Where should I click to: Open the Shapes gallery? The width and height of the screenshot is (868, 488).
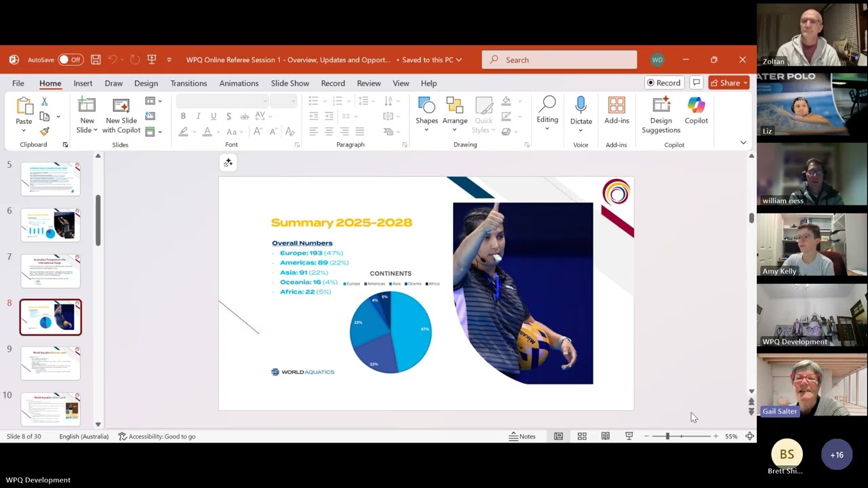[x=427, y=114]
